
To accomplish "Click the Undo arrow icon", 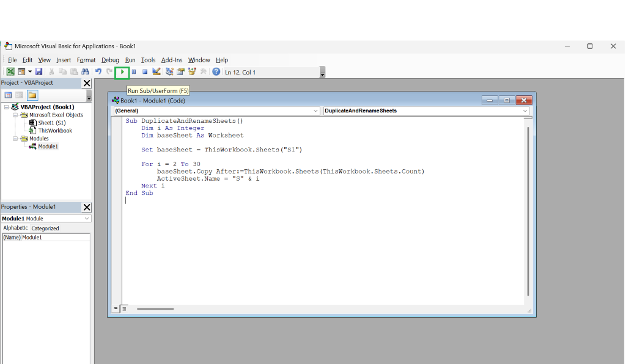I will tap(98, 72).
